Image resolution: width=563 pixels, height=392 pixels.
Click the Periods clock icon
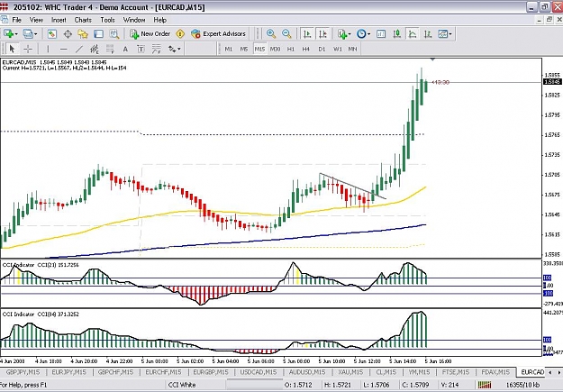[x=361, y=33]
